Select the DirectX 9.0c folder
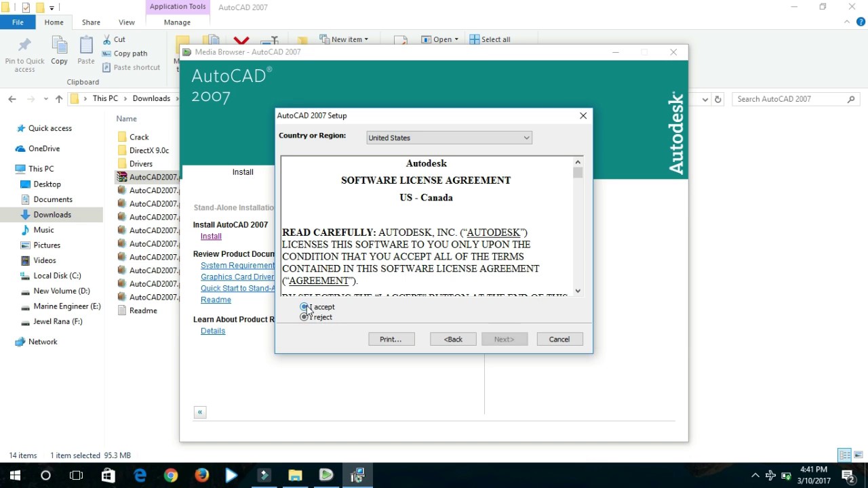This screenshot has height=488, width=868. [x=149, y=150]
